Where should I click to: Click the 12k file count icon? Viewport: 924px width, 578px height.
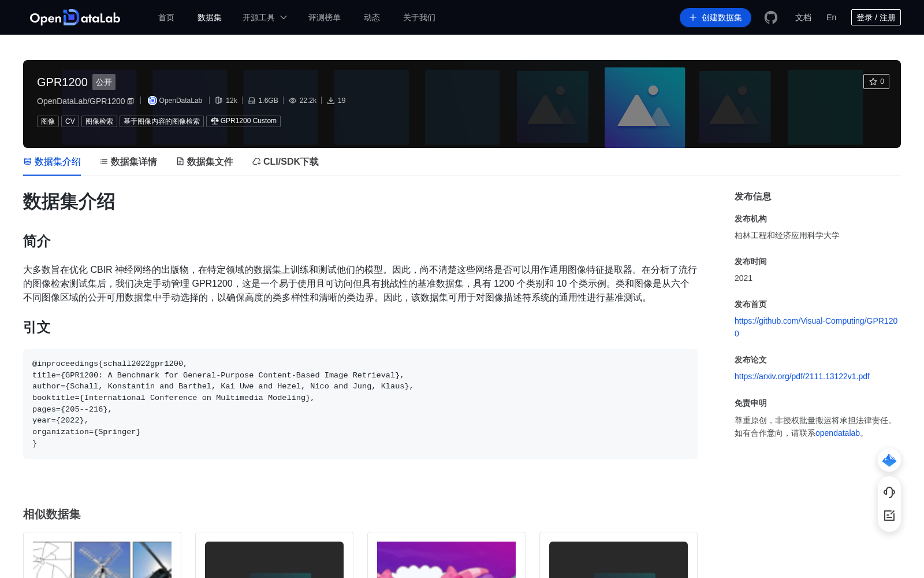pos(219,101)
